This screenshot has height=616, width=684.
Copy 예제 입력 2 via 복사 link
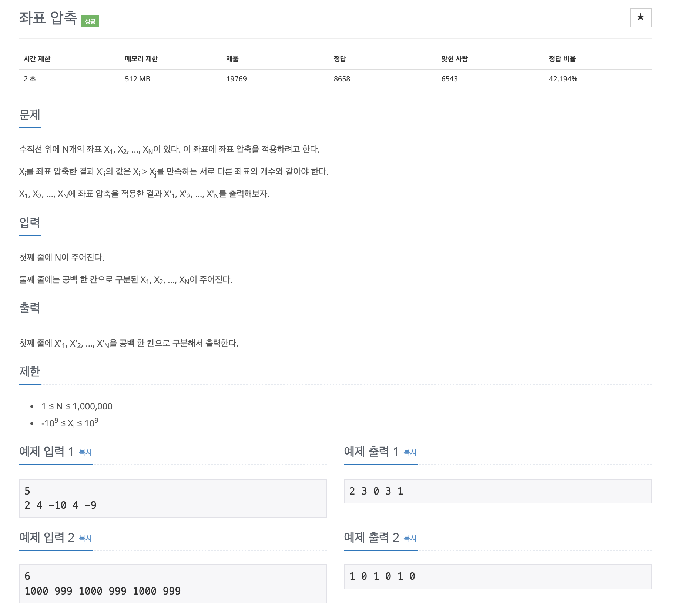click(x=85, y=538)
